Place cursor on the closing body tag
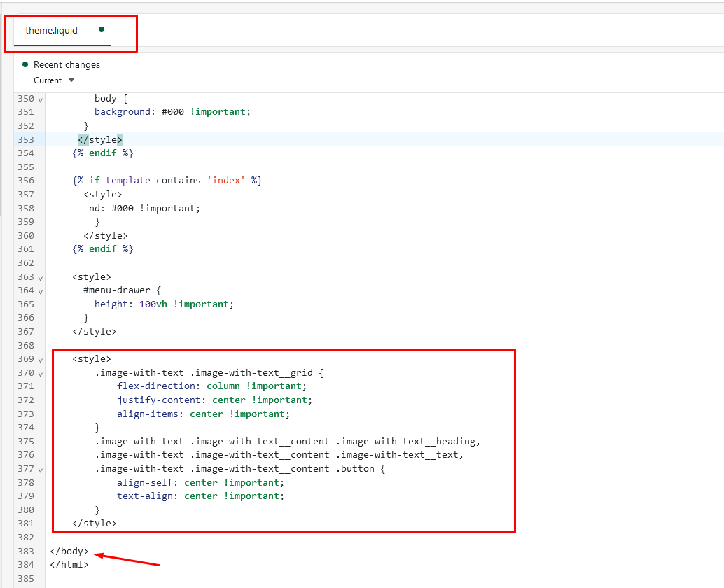This screenshot has height=588, width=724. tap(69, 552)
